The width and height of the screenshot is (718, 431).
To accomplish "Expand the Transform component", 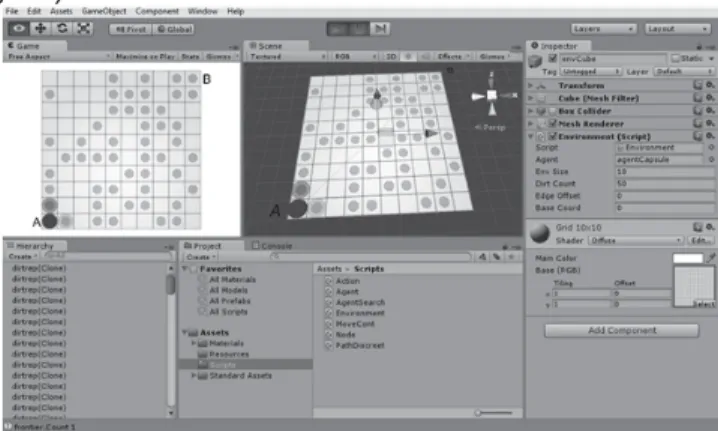I will pos(531,86).
